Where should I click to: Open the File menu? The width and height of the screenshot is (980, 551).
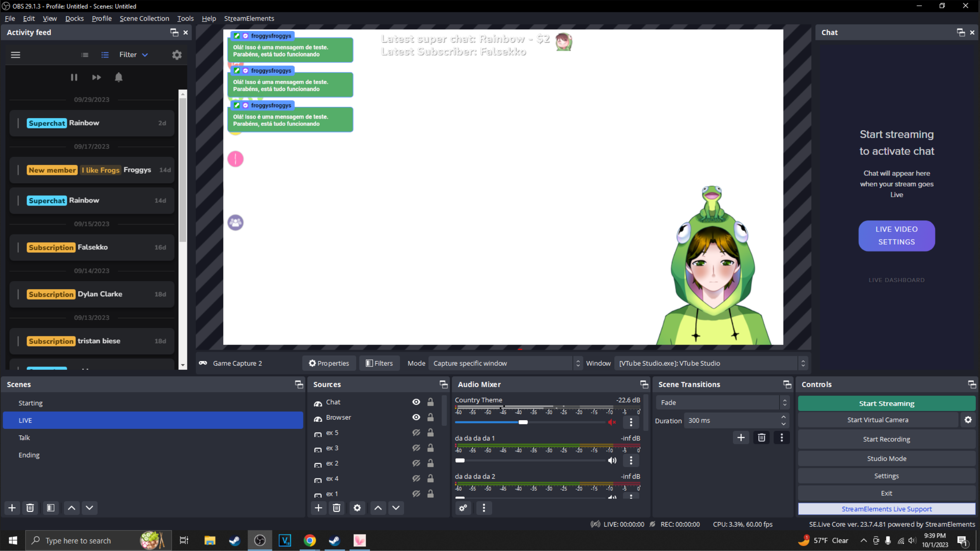(10, 19)
